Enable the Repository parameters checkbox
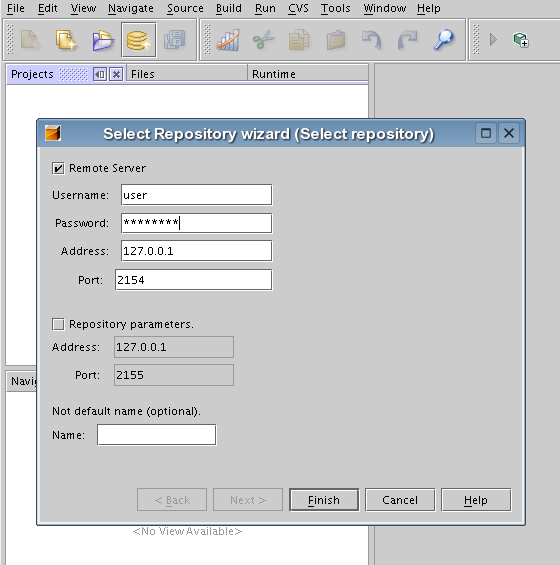560x565 pixels. (x=58, y=324)
